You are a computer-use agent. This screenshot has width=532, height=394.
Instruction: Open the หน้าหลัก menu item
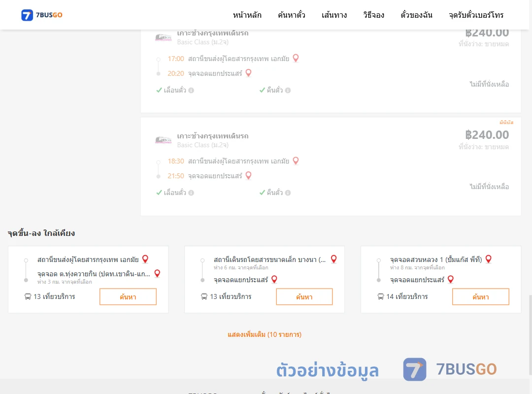[247, 15]
